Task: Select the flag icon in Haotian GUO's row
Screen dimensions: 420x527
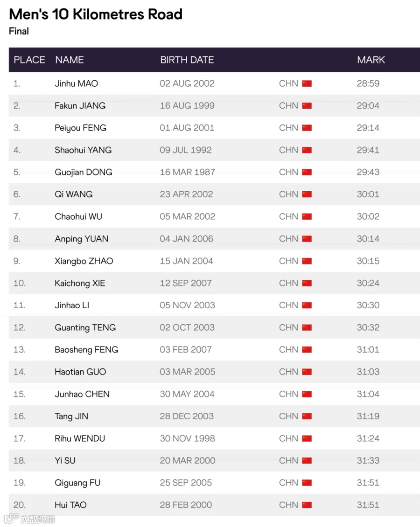Action: coord(307,372)
